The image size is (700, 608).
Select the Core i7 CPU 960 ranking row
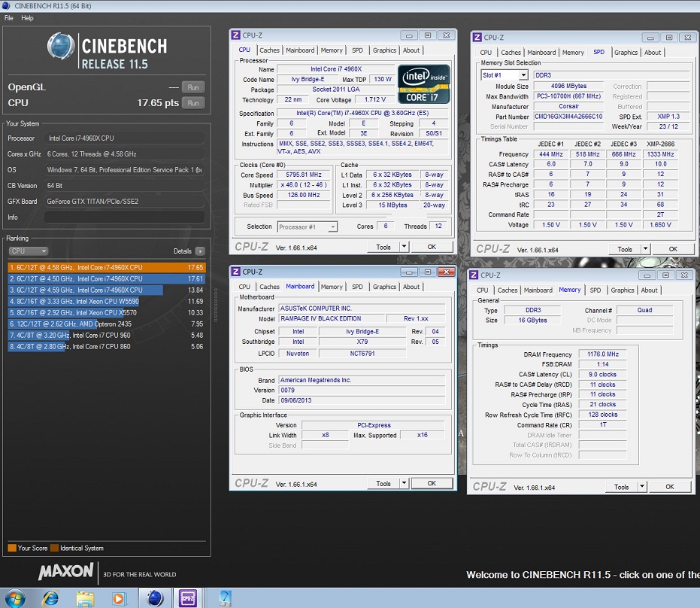106,335
